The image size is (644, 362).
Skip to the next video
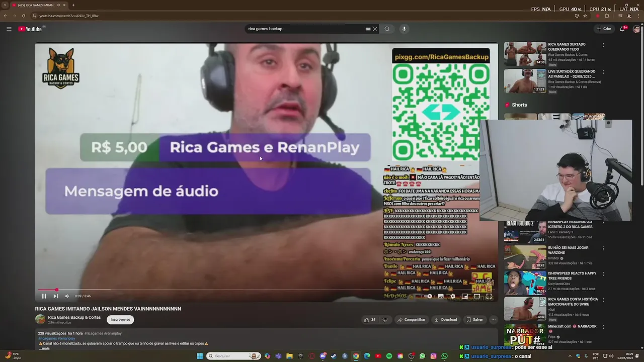[x=55, y=296]
